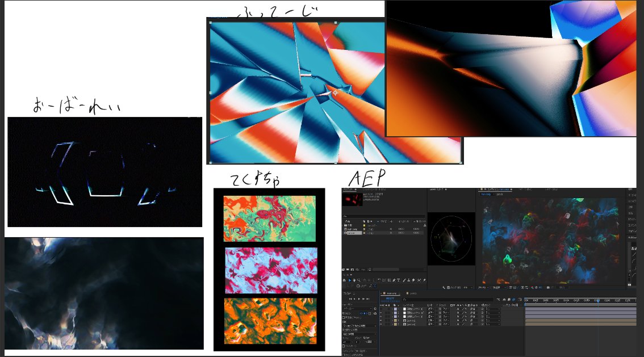Select the Brush tool
Screen dimensions: 644x357
tap(404, 280)
